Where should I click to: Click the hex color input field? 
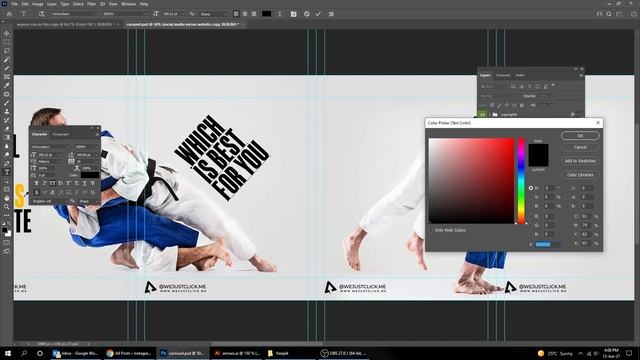(547, 244)
